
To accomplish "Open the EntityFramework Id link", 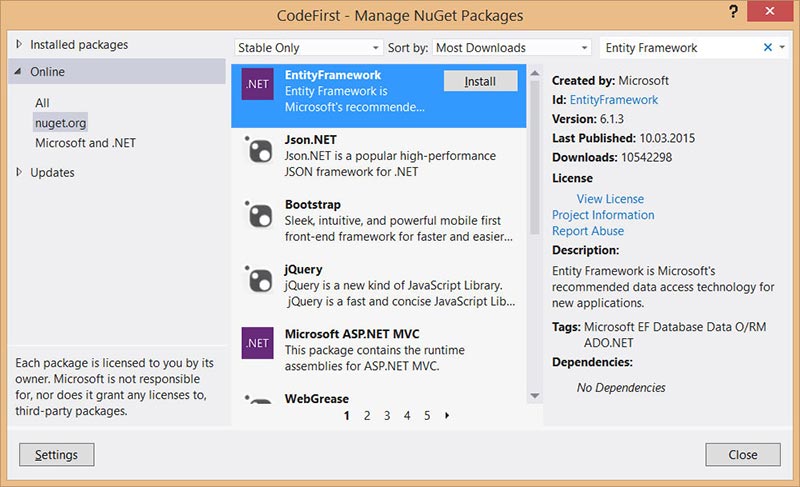I will point(614,100).
